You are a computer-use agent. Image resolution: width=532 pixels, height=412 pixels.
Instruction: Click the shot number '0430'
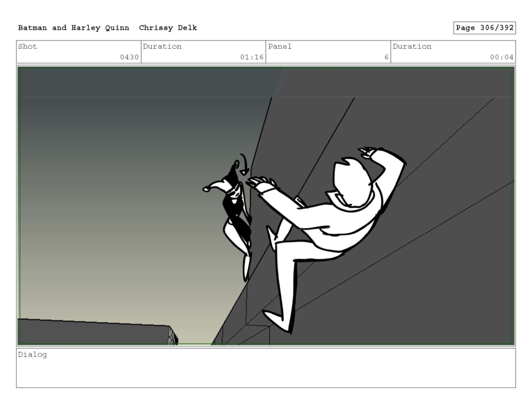(x=129, y=57)
